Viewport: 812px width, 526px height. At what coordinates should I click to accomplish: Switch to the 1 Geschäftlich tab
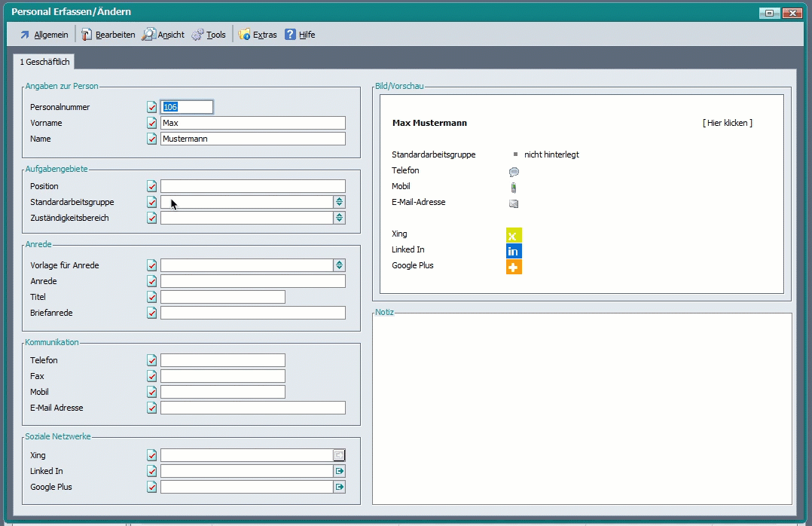[44, 62]
